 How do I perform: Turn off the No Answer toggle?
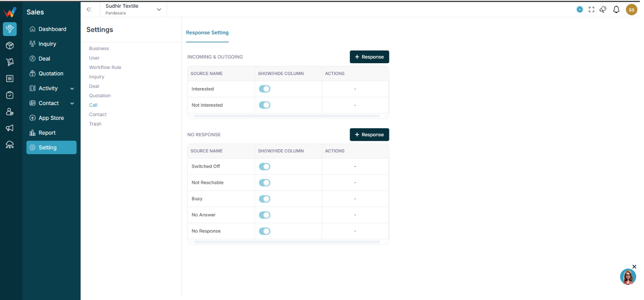coord(264,215)
